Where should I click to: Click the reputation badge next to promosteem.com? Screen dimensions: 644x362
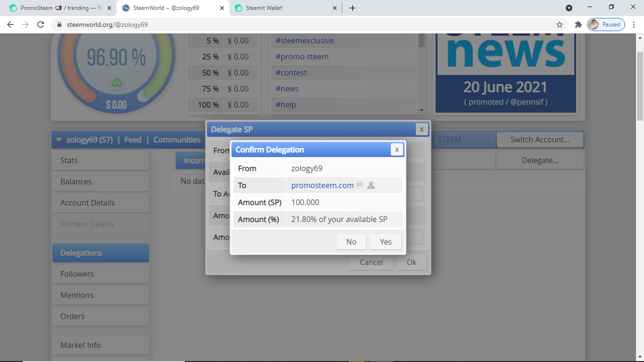click(x=360, y=185)
